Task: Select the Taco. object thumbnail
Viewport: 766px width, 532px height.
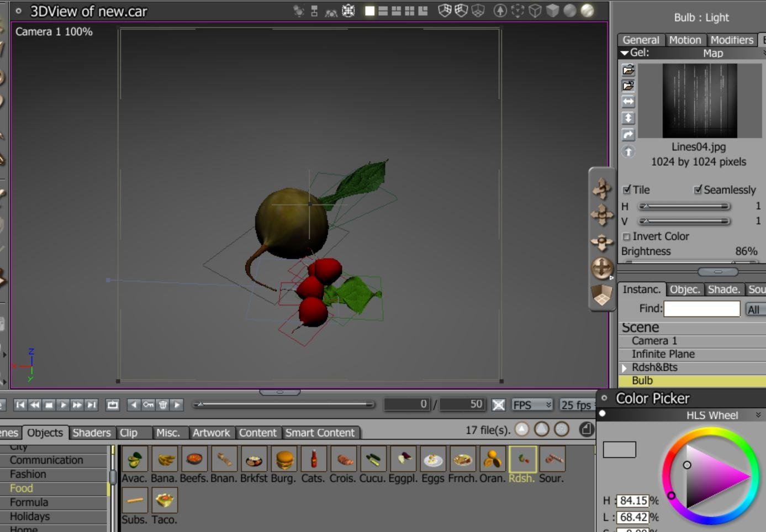Action: point(165,501)
